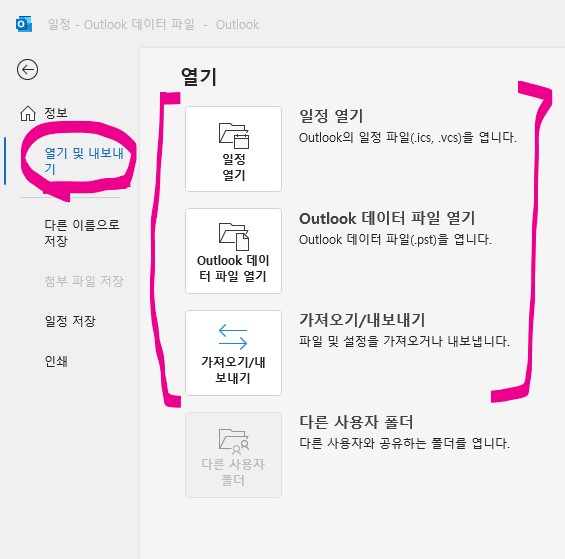
Task: Click the 일정 열기 tile button
Action: click(233, 149)
